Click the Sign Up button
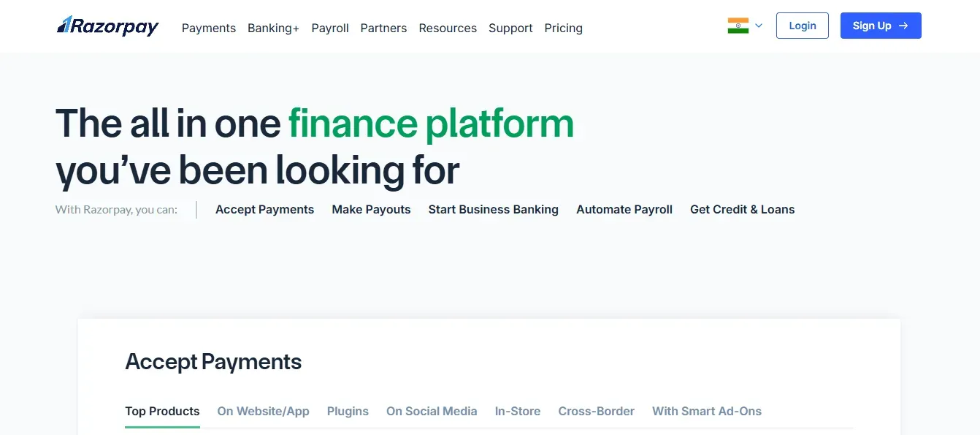 tap(881, 26)
